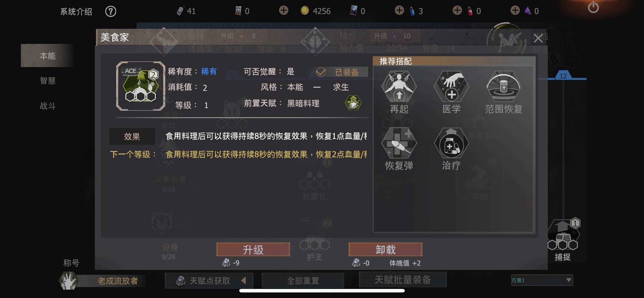Open the system introduction help icon
644x298 pixels.
click(x=111, y=11)
